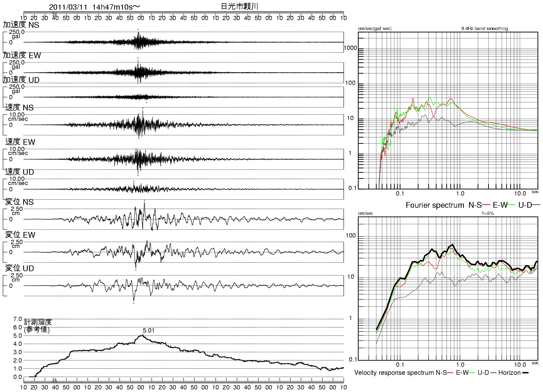Image resolution: width=543 pixels, height=392 pixels.
Task: Click the green E-W legend line in Fourier legend
Action: click(x=511, y=205)
